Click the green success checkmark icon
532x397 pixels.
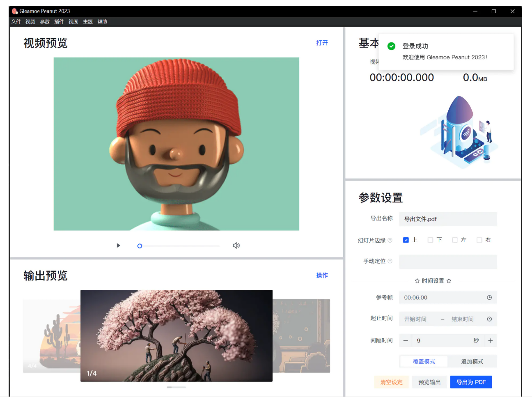[391, 46]
